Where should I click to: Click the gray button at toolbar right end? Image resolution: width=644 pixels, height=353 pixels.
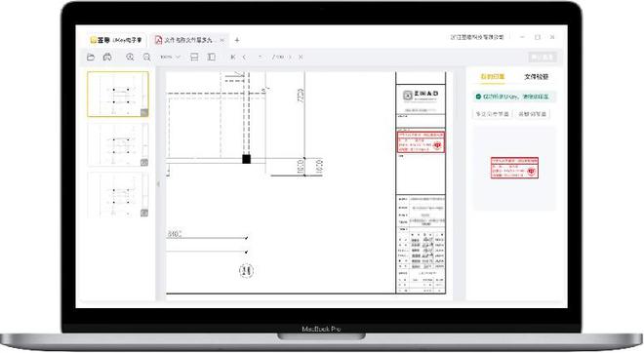[543, 58]
